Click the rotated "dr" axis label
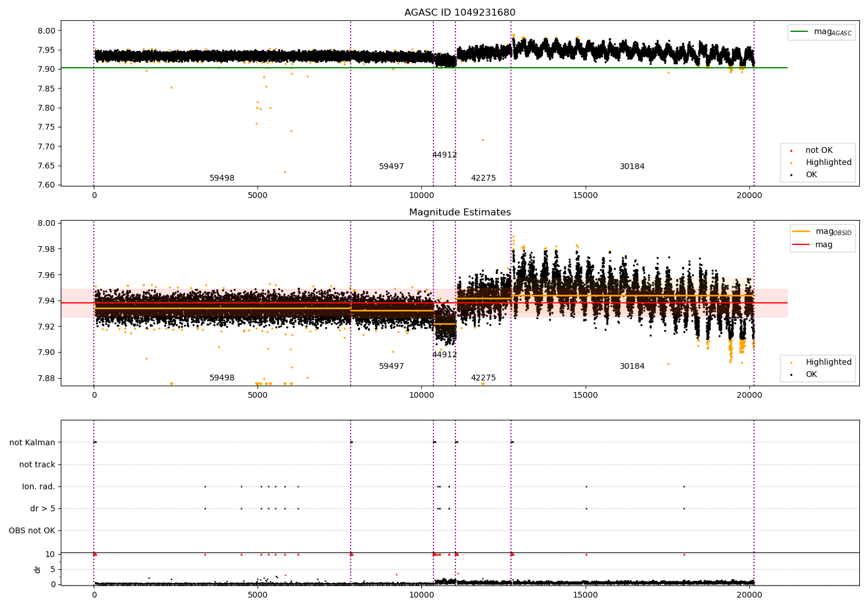868x608 pixels. tap(38, 569)
